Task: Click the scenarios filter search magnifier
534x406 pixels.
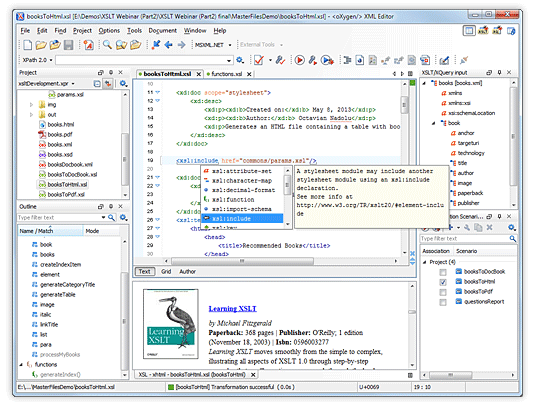Action: click(x=513, y=238)
